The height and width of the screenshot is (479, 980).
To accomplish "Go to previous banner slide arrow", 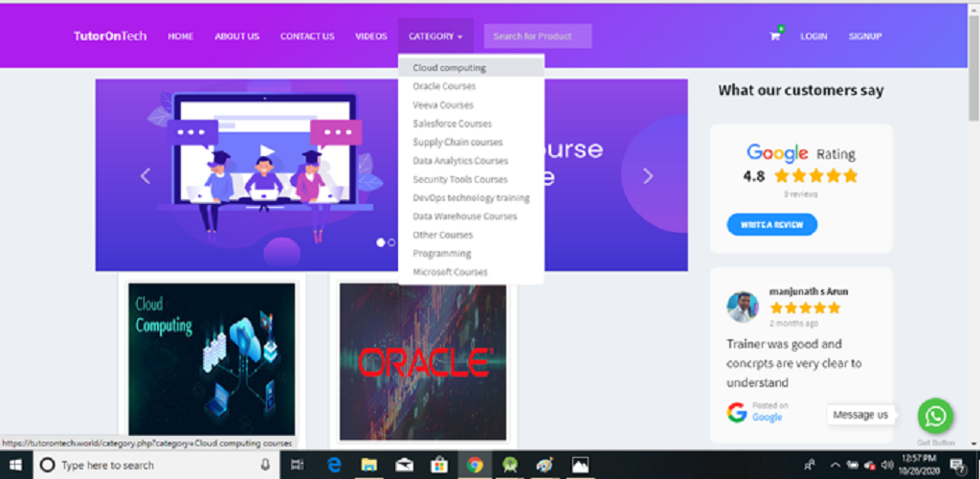I will pos(145,175).
